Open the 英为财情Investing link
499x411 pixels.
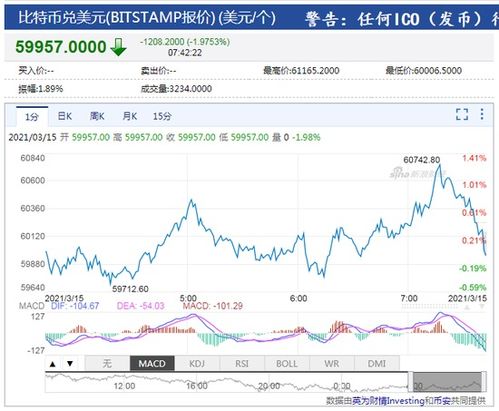pyautogui.click(x=388, y=401)
